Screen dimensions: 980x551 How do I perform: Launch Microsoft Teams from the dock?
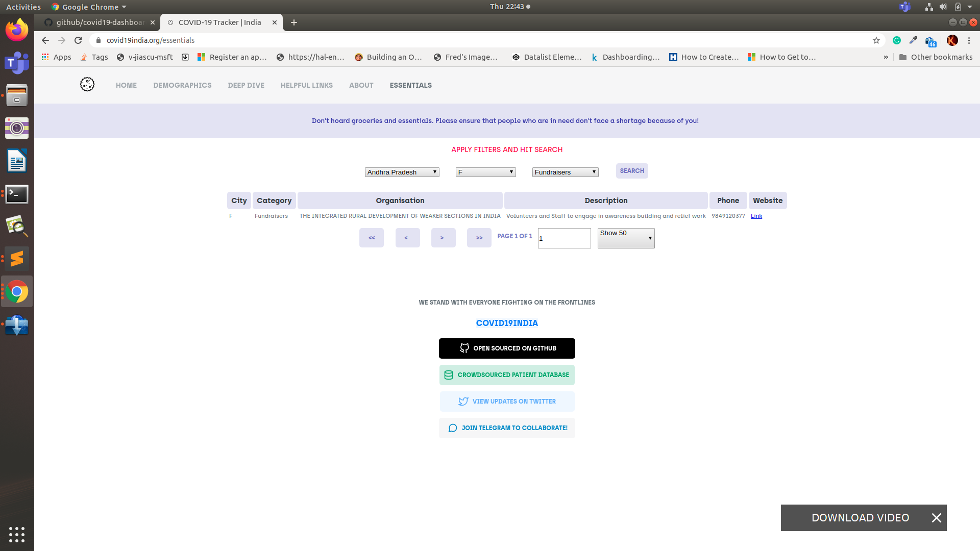[x=17, y=63]
